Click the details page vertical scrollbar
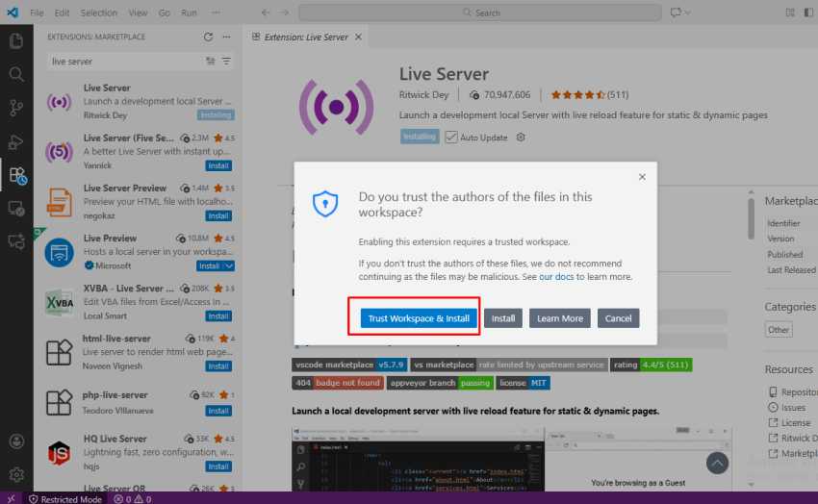The height and width of the screenshot is (504, 818). (x=752, y=218)
